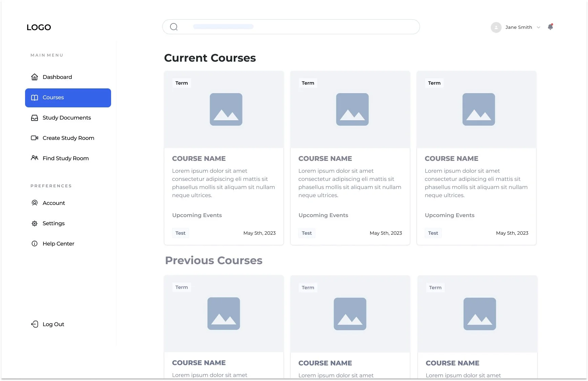Click the Help Center info icon
The width and height of the screenshot is (588, 381).
click(35, 244)
